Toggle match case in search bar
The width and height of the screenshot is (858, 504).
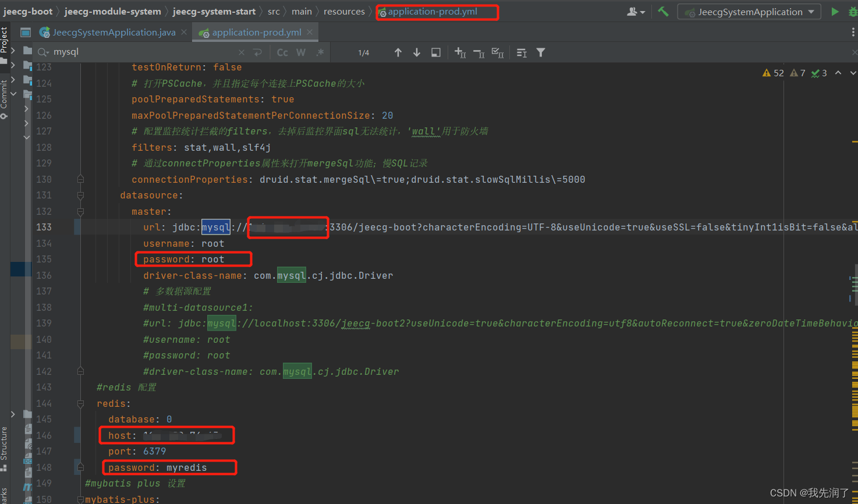282,52
